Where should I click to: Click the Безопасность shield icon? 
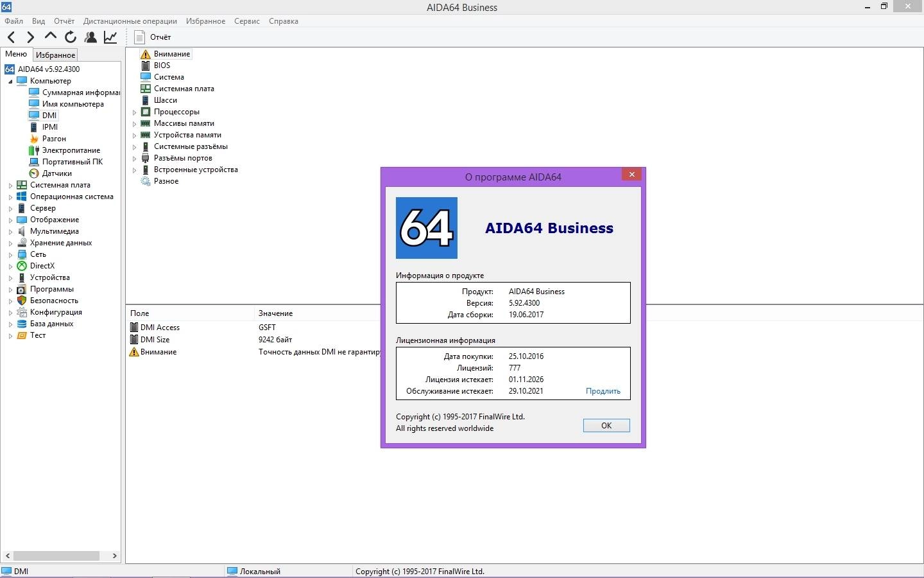click(x=22, y=301)
